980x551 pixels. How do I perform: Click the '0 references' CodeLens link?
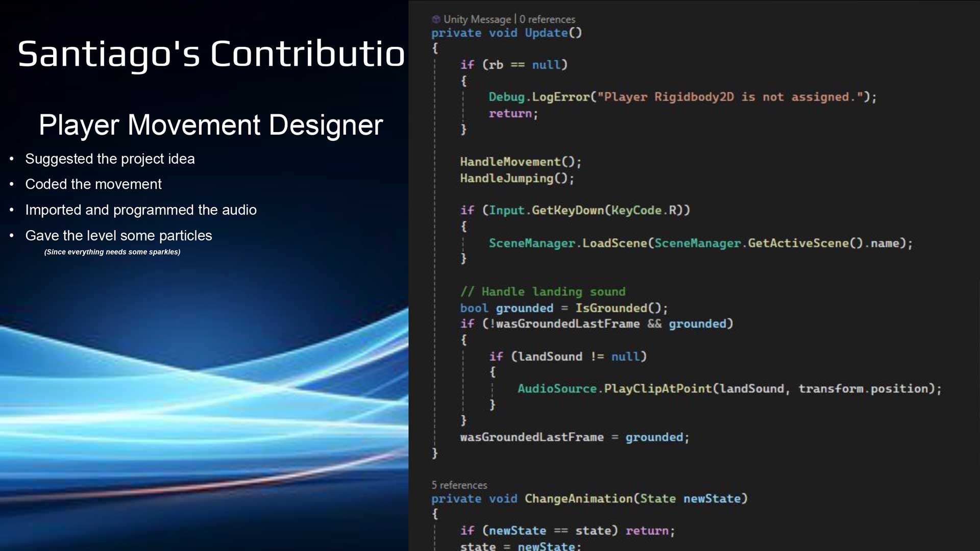click(547, 19)
